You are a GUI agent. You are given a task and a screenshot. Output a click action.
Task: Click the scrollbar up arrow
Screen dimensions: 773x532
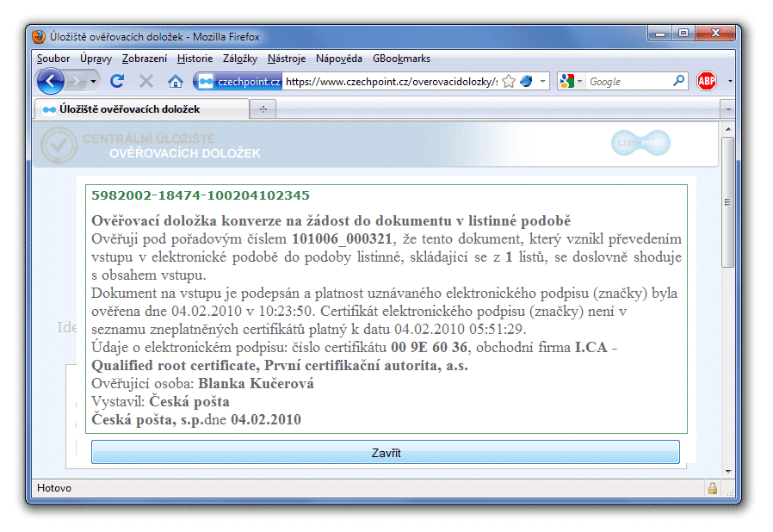tap(728, 129)
